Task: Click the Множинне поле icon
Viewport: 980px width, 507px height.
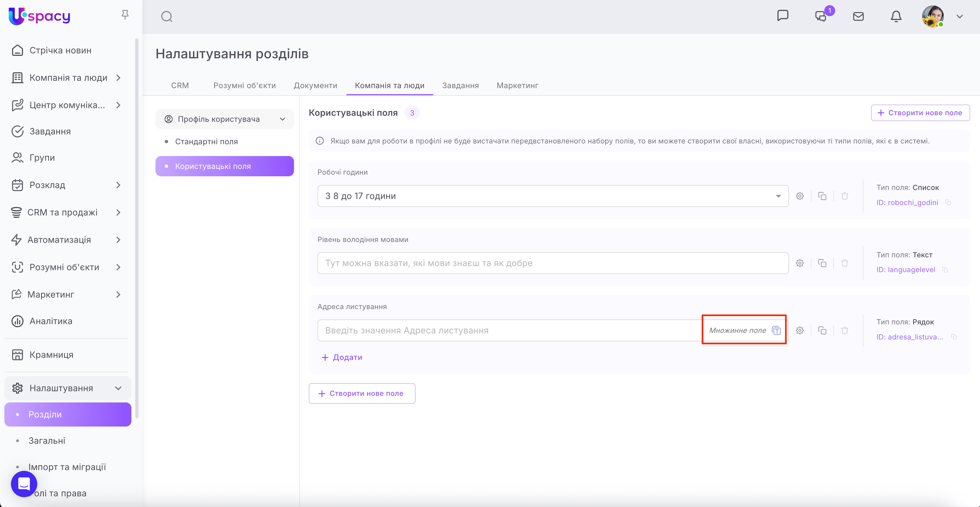Action: pos(776,330)
